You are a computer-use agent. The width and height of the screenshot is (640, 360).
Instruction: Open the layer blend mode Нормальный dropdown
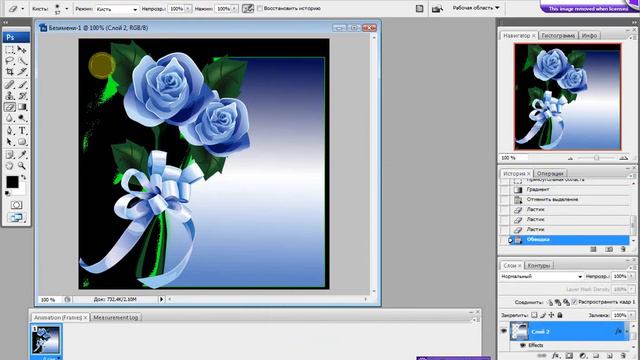coord(542,276)
